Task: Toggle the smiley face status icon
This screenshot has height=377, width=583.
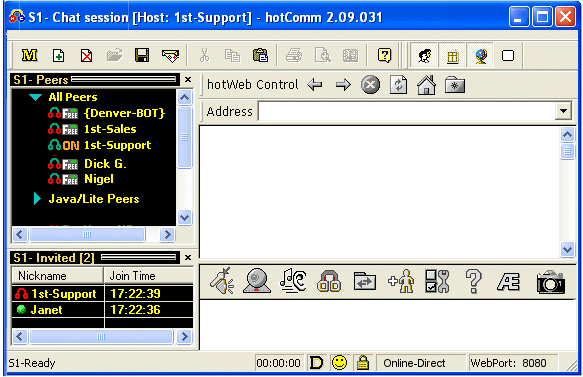Action: 339,362
